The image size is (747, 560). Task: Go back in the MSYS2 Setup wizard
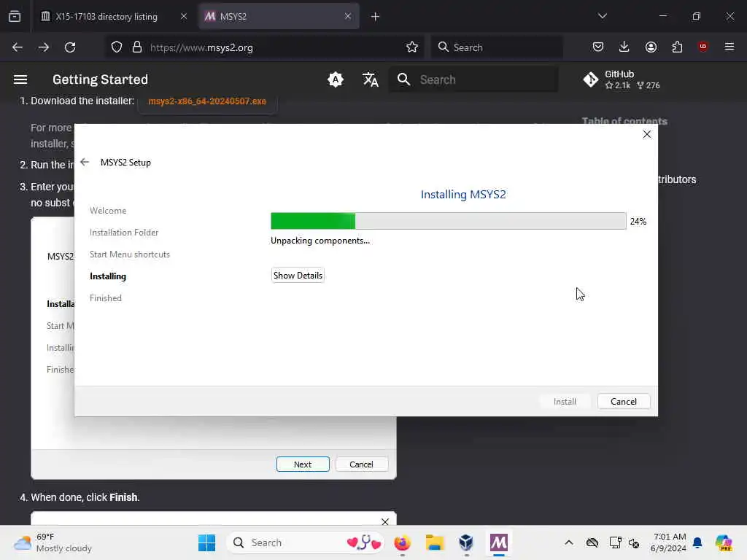[x=85, y=162]
